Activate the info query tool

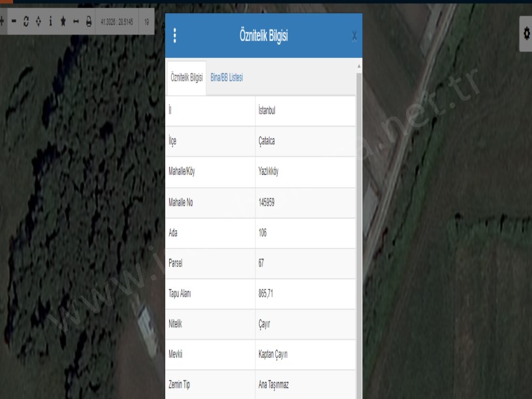point(51,22)
